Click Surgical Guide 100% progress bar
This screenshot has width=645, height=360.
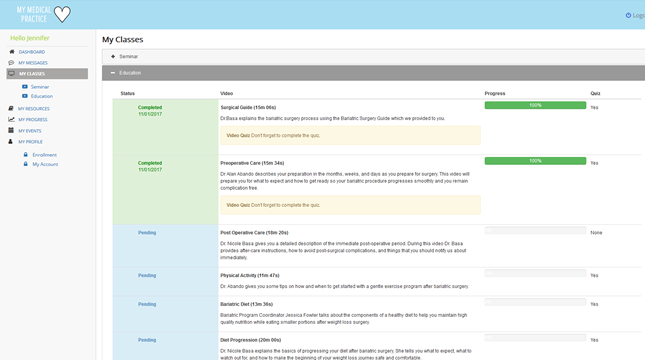tap(535, 105)
